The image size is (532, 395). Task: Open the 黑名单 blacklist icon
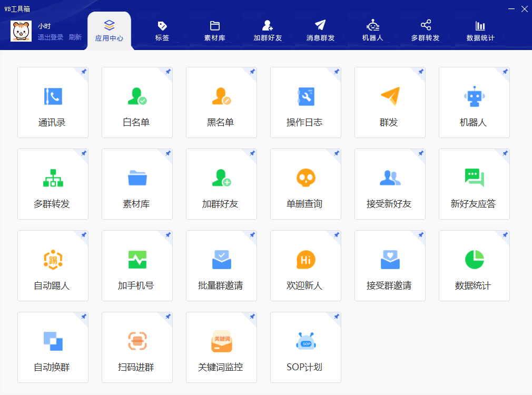[221, 96]
